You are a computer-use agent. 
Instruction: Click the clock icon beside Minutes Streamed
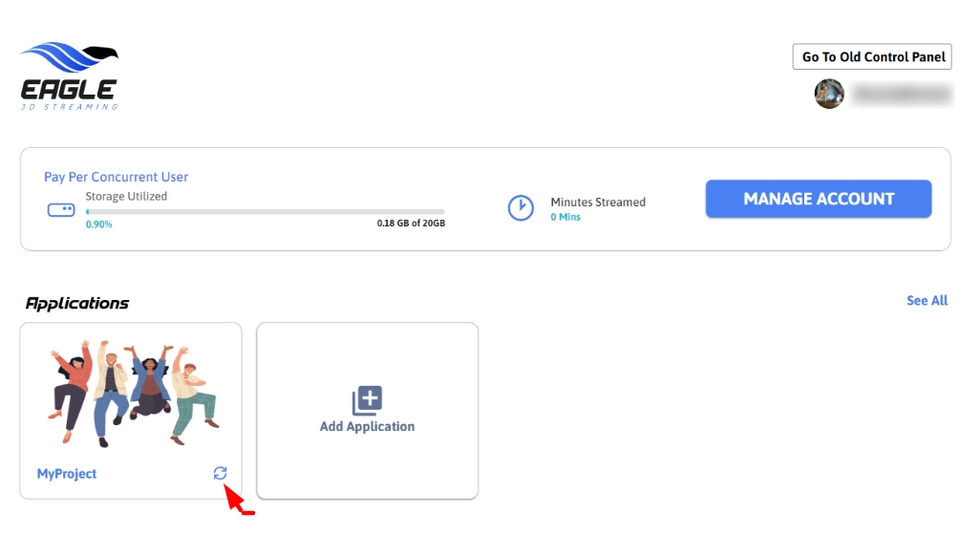point(521,208)
